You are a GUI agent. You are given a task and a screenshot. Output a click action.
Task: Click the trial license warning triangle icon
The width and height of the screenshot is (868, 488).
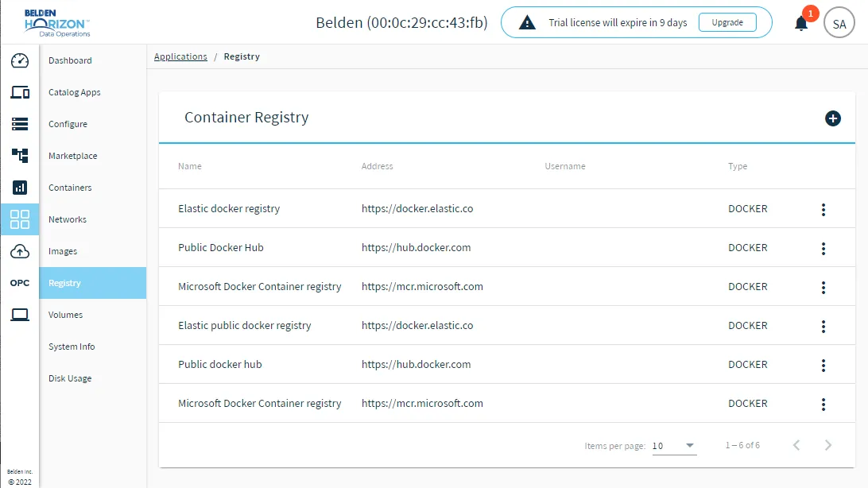click(x=527, y=23)
